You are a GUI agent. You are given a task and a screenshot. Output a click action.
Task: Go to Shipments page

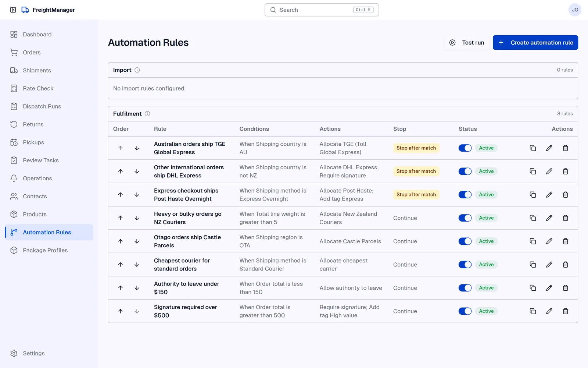(x=49, y=70)
